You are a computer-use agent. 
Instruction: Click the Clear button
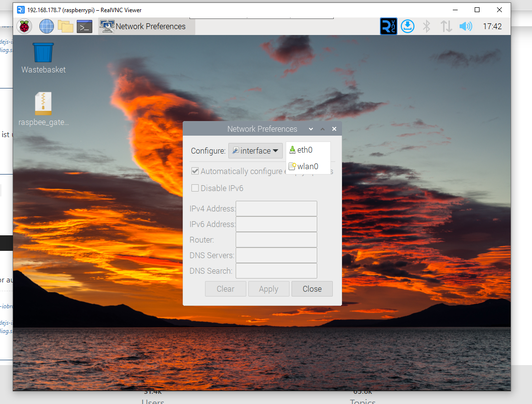[x=225, y=289]
